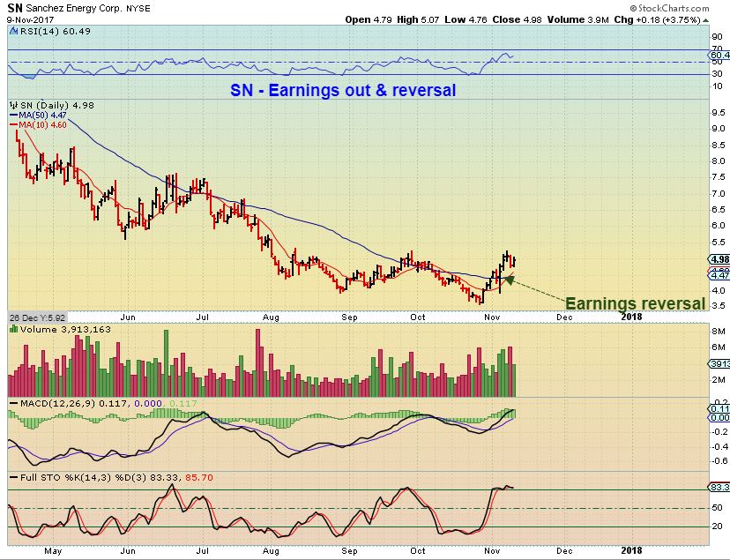
Task: Click the 'Low 4.76' quote value
Action: pyautogui.click(x=466, y=20)
